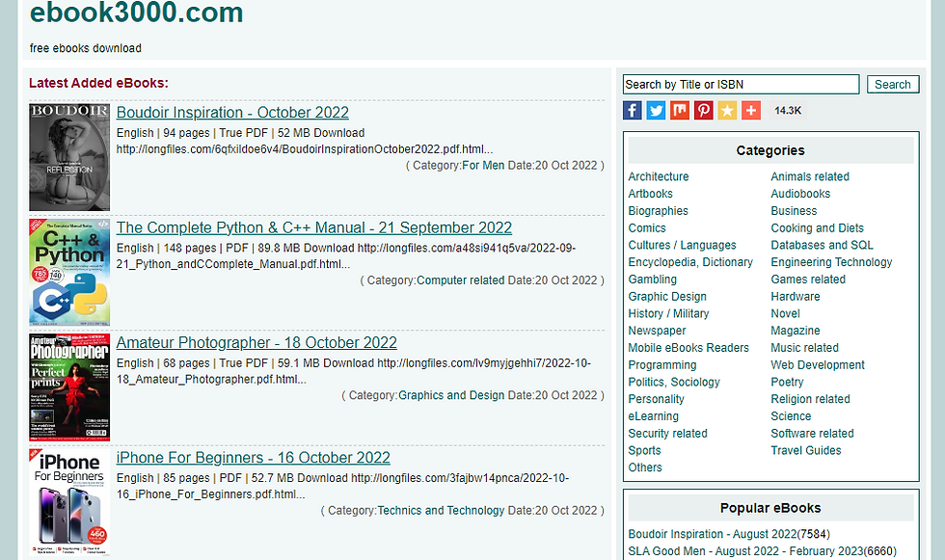This screenshot has width=945, height=560.
Task: Open the Architecture category
Action: 658,176
